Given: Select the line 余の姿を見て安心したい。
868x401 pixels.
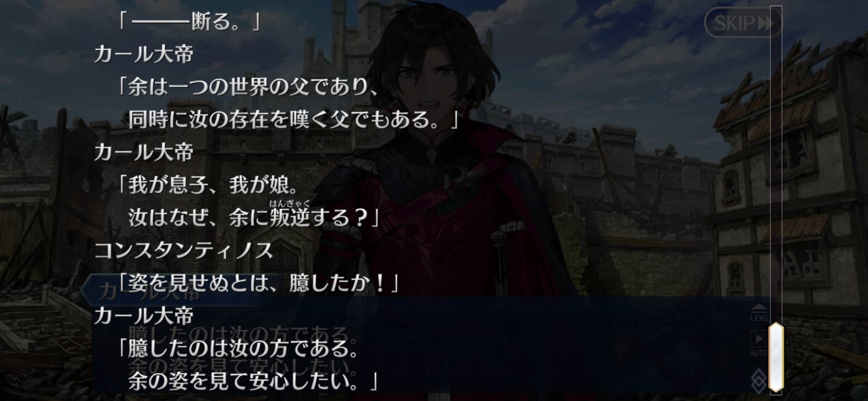Looking at the screenshot, I should (253, 381).
